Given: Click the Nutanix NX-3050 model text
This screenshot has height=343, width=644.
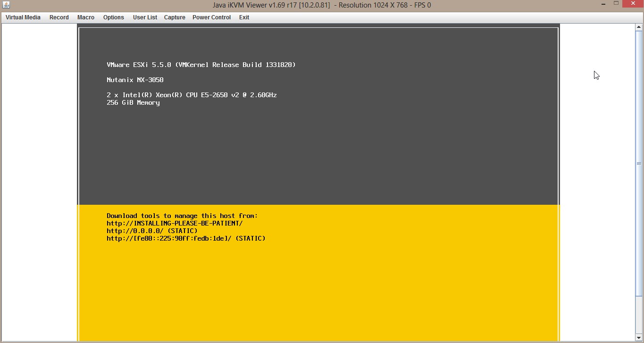Looking at the screenshot, I should point(135,80).
